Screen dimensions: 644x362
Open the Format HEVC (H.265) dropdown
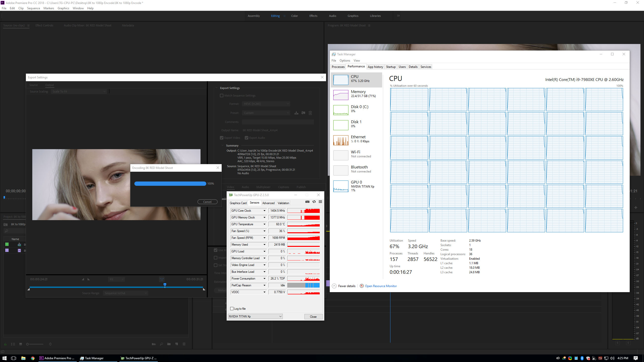pos(266,104)
